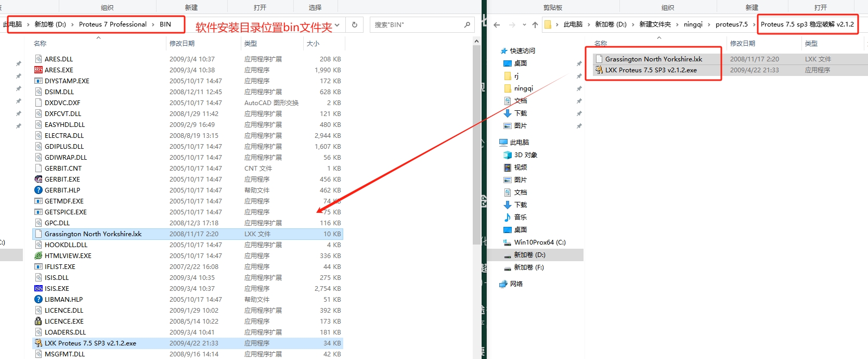Screen dimensions: 868x359
Task: Click 新建文件夹 in right breadcrumb
Action: (655, 24)
